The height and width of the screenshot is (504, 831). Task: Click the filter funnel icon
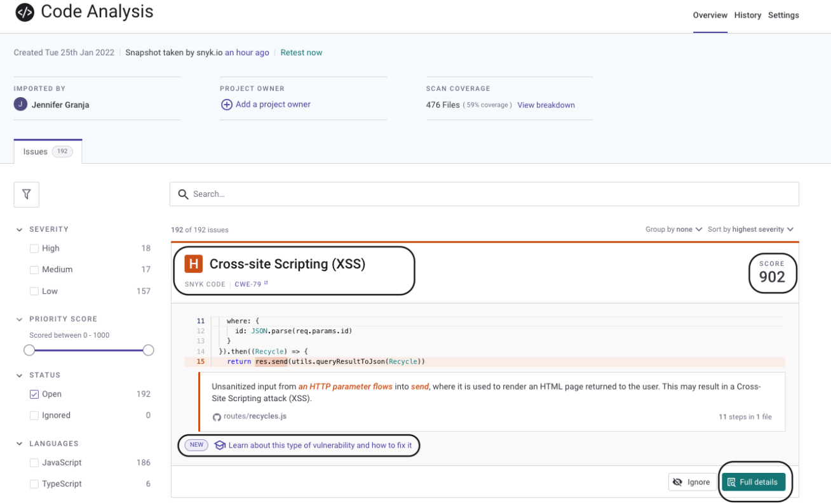[x=26, y=194]
